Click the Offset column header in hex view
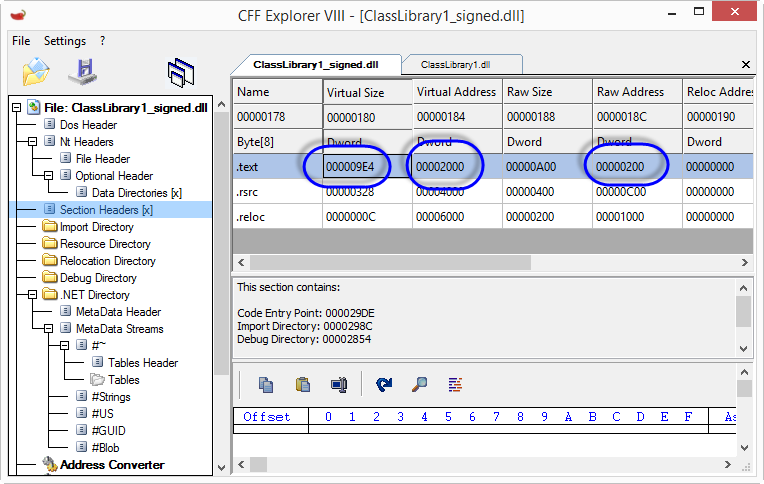Viewport: 764px width, 484px height. [270, 417]
